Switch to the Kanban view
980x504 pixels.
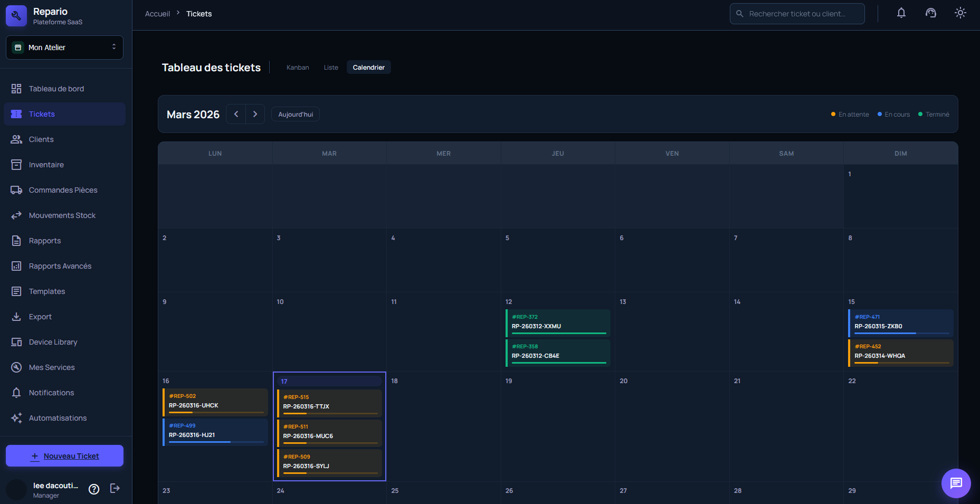pos(298,67)
